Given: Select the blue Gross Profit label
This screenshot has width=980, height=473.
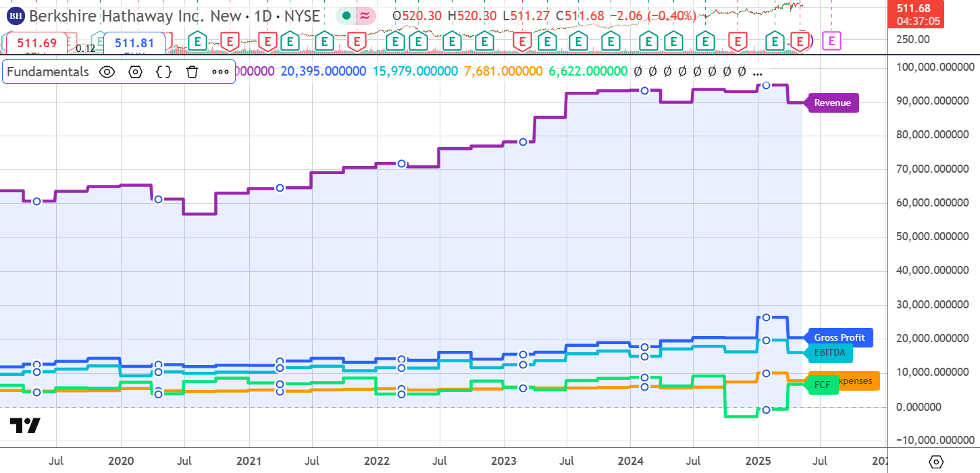Looking at the screenshot, I should click(839, 337).
